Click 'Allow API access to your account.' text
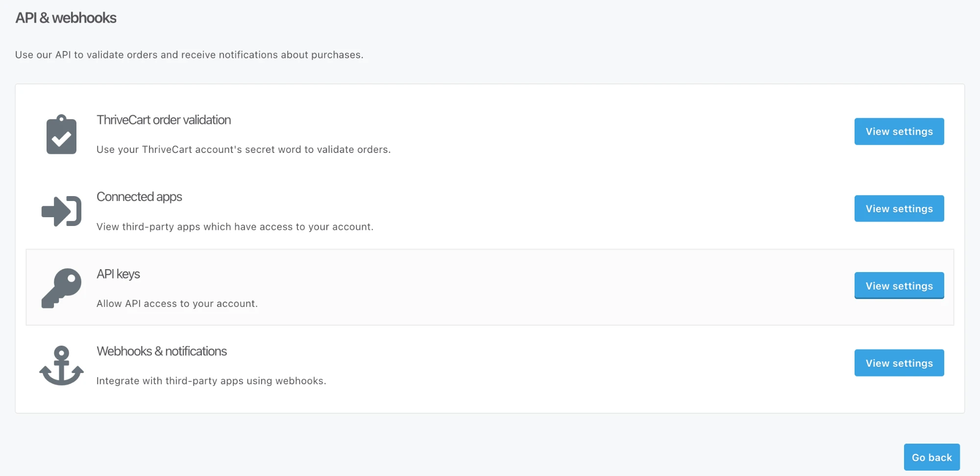The width and height of the screenshot is (980, 476). coord(177,304)
